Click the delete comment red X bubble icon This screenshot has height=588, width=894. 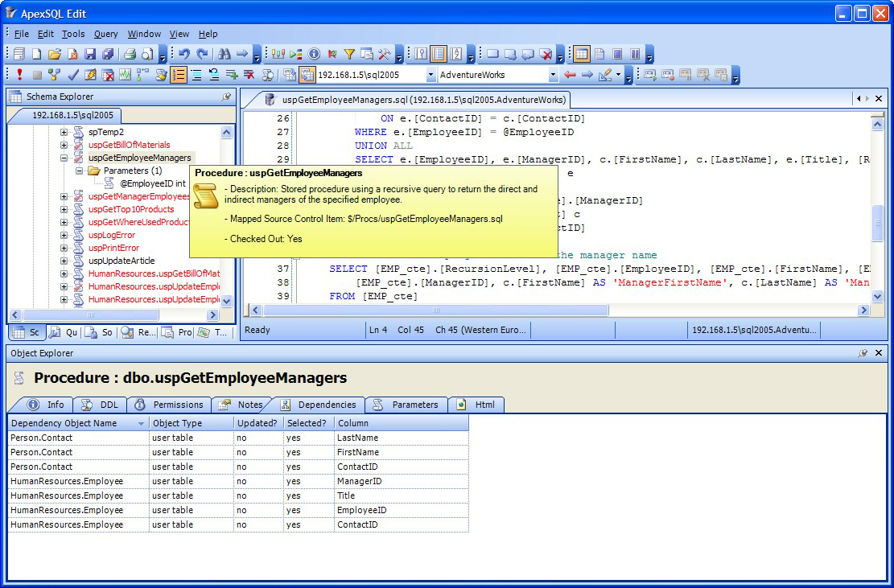point(546,54)
